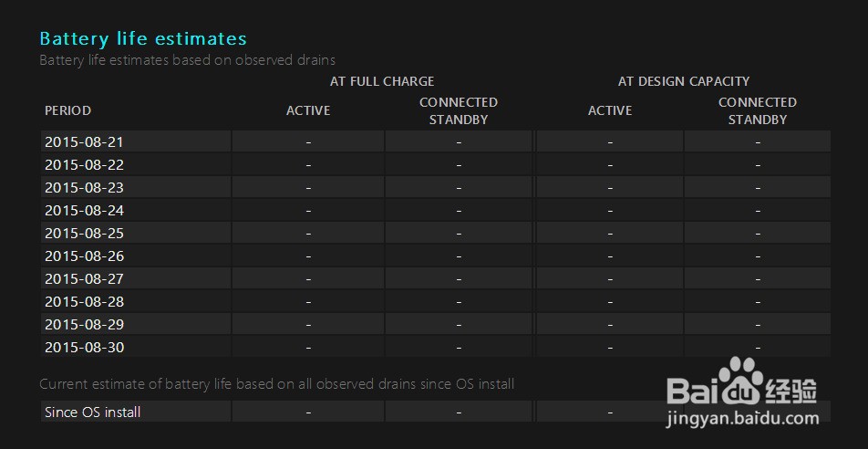This screenshot has height=449, width=868.
Task: Click ACTIVE header under AT FULL CHARGE
Action: 308,110
